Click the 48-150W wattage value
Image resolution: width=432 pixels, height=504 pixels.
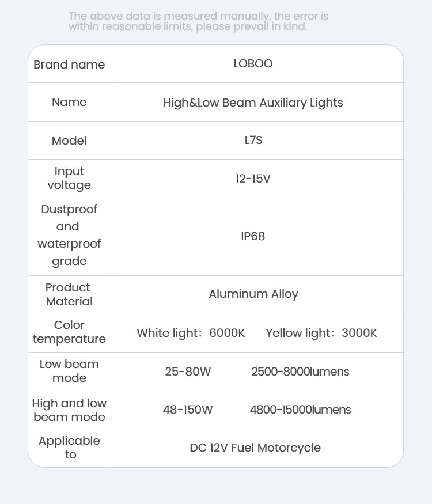[188, 410]
